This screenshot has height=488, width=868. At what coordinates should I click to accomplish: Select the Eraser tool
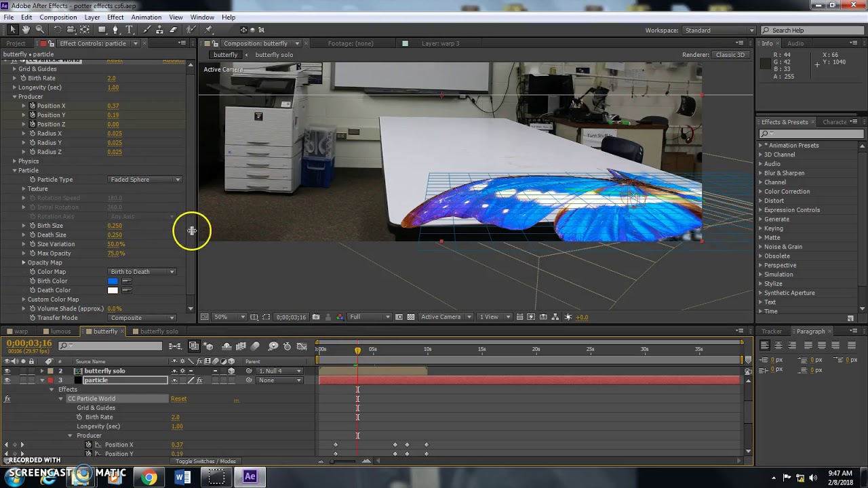pyautogui.click(x=173, y=30)
